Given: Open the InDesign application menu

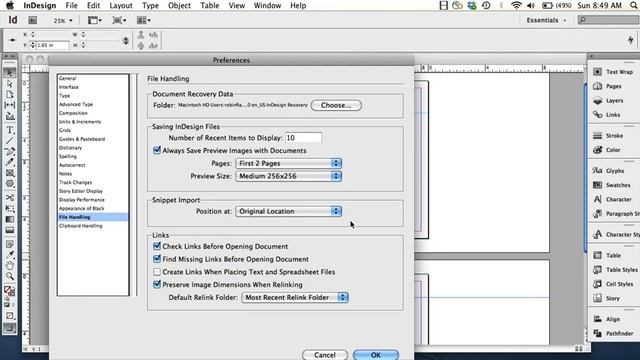Looking at the screenshot, I should point(39,5).
